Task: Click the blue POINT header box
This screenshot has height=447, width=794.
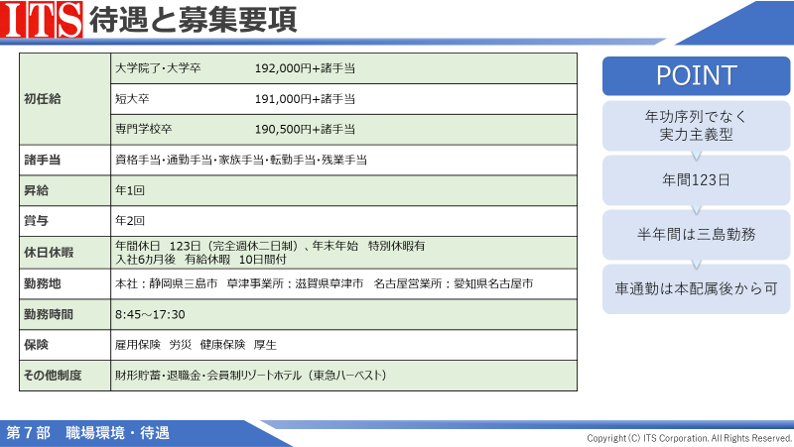Action: click(696, 75)
